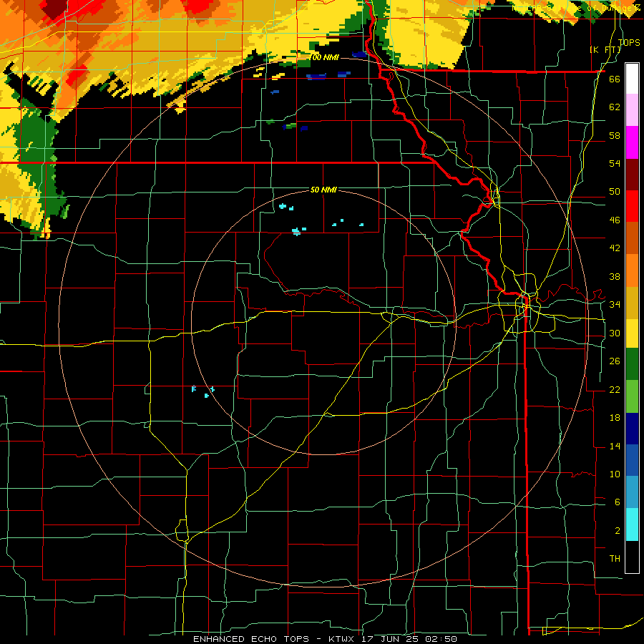This screenshot has height=644, width=644.
Task: Click the '30' legend value
Action: coord(615,333)
